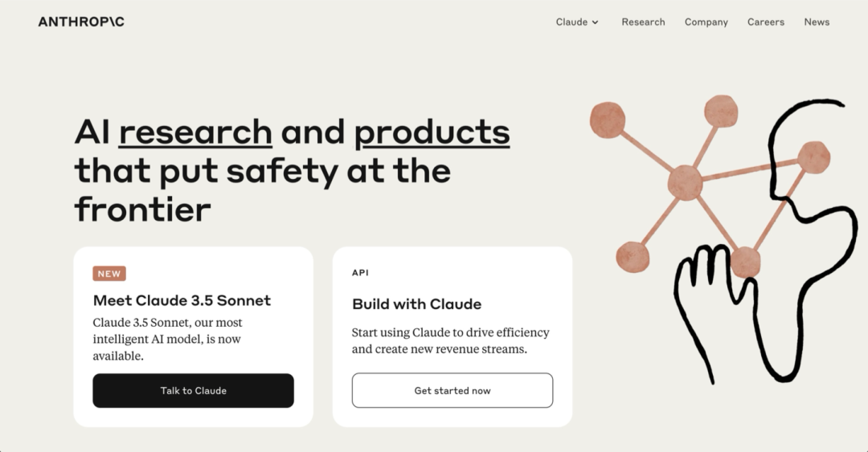The width and height of the screenshot is (868, 452).
Task: Follow the underlined "research" headline link
Action: (195, 132)
